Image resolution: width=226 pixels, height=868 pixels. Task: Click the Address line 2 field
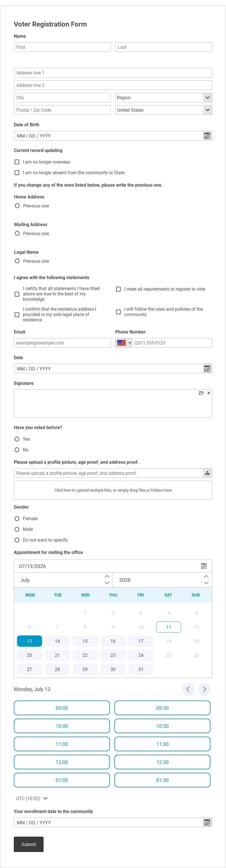(x=113, y=85)
